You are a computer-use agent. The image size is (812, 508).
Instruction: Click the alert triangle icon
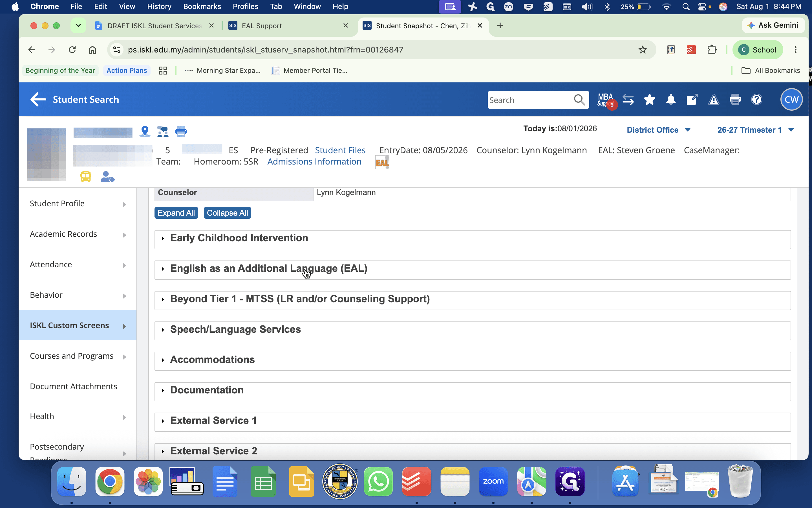click(x=714, y=99)
